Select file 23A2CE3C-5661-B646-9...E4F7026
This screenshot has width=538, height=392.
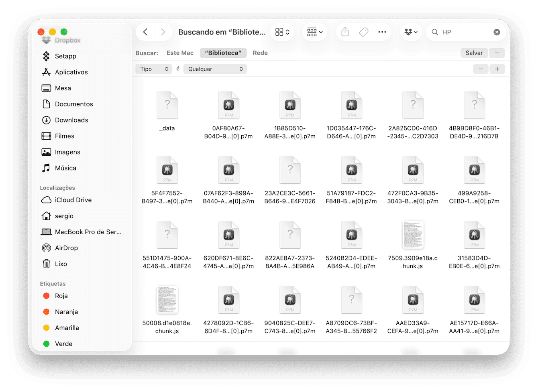click(x=290, y=171)
